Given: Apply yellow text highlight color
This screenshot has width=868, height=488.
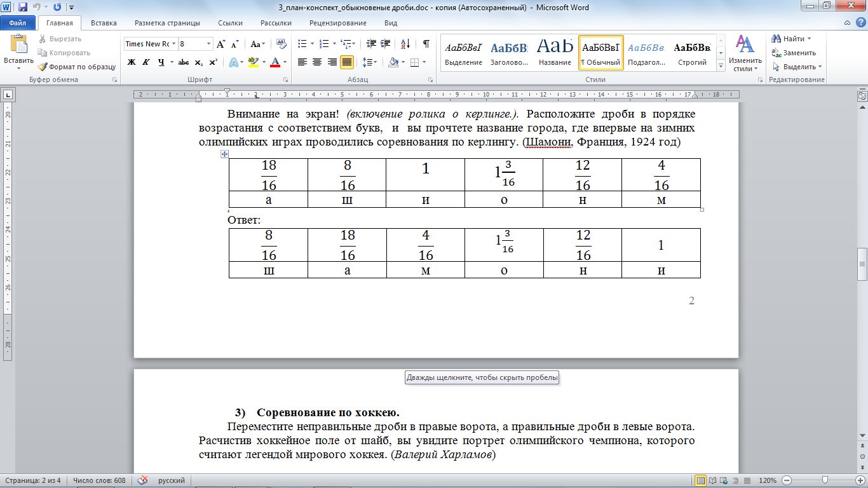Looking at the screenshot, I should 254,62.
